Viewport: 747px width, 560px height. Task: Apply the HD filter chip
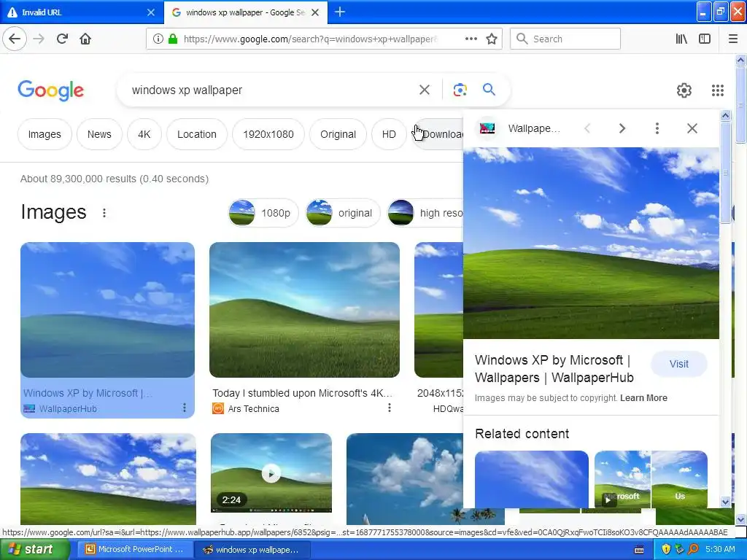tap(389, 134)
